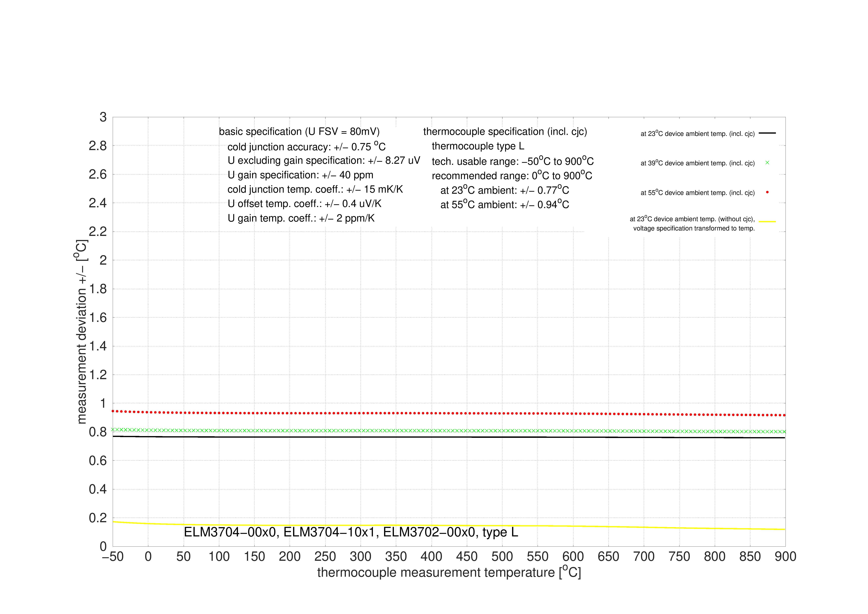The width and height of the screenshot is (868, 614).
Task: Click 'U offset temp. coeff.: +/- 0.4 uV/K'
Action: [x=304, y=204]
